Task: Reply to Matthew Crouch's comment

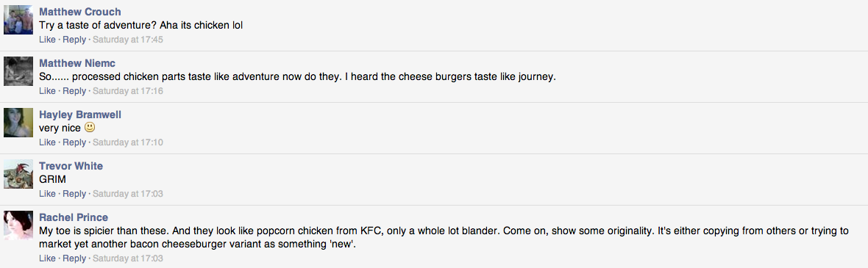Action: (74, 40)
